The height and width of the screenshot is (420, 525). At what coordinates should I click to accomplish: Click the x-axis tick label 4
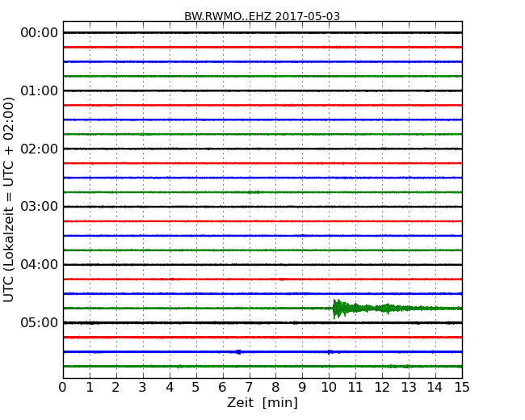tap(170, 388)
